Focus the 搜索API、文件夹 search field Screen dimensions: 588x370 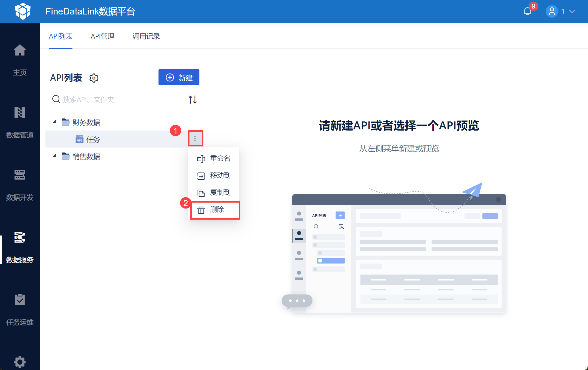(x=114, y=99)
